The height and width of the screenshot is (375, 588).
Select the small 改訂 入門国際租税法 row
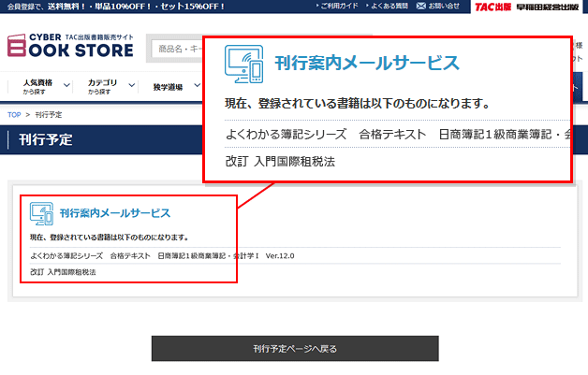(63, 272)
